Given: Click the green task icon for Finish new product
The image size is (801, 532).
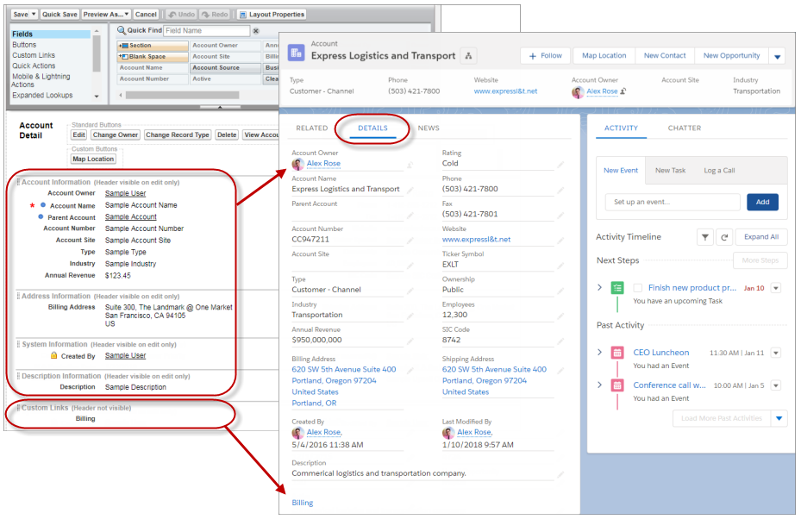Looking at the screenshot, I should click(617, 288).
